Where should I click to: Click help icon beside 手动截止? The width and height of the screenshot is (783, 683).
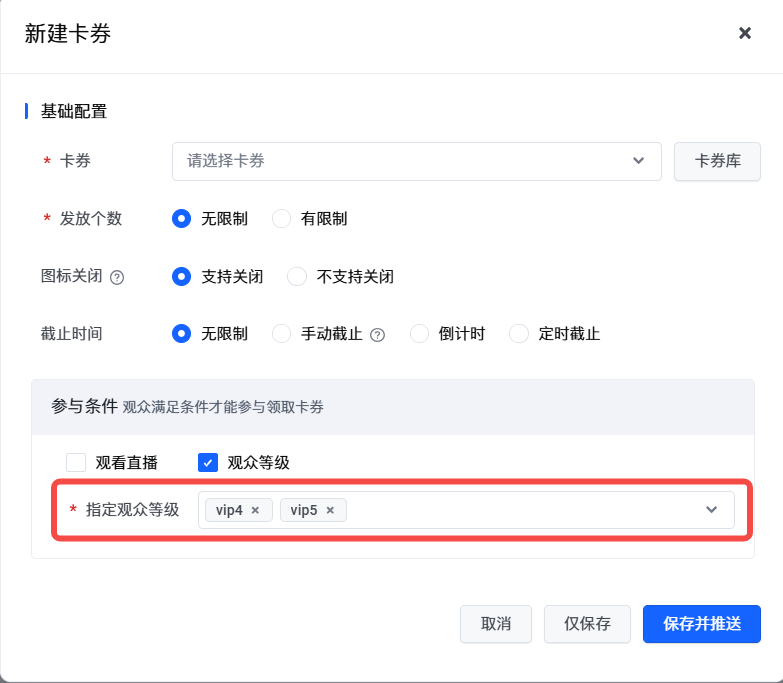tap(378, 335)
